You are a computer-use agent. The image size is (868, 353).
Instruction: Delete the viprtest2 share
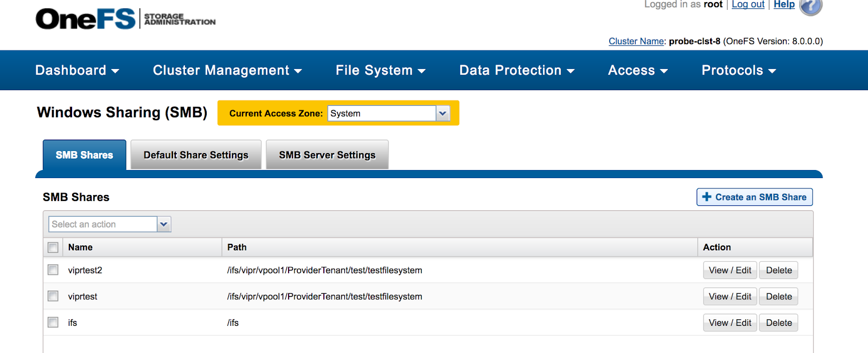tap(778, 270)
